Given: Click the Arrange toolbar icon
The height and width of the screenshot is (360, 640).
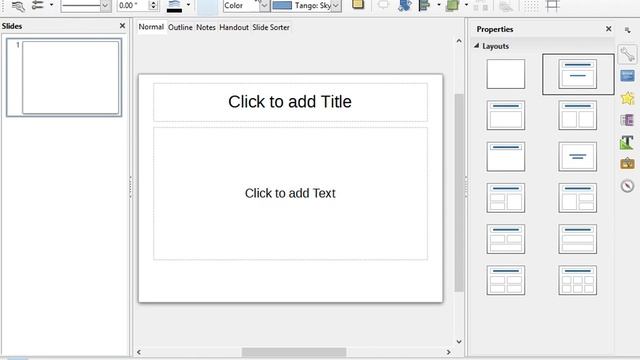Looking at the screenshot, I should pyautogui.click(x=452, y=6).
